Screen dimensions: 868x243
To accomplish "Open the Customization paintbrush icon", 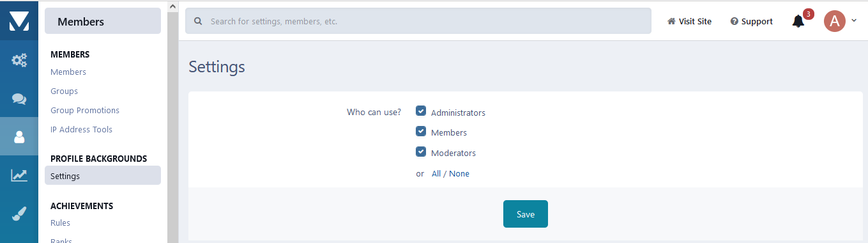I will 19,214.
